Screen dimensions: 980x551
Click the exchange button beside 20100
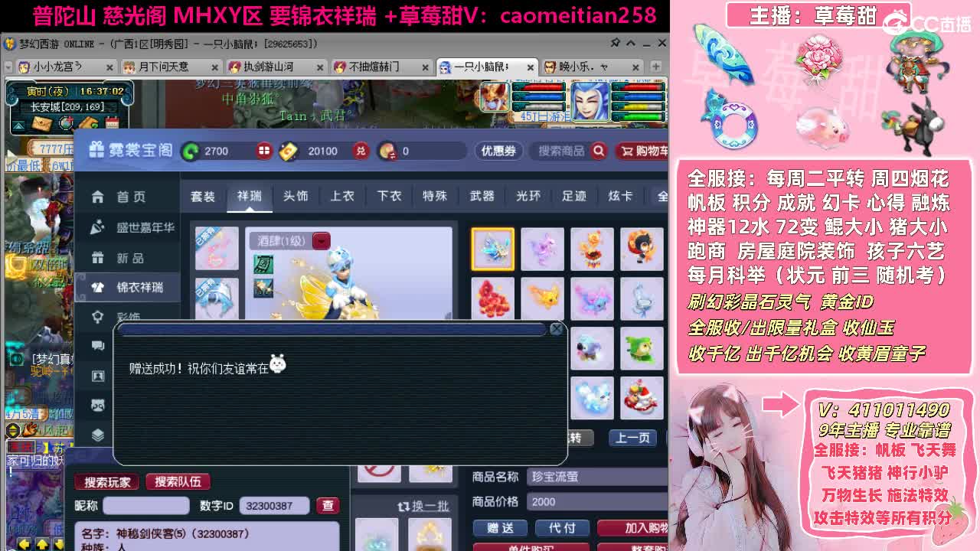[x=361, y=151]
